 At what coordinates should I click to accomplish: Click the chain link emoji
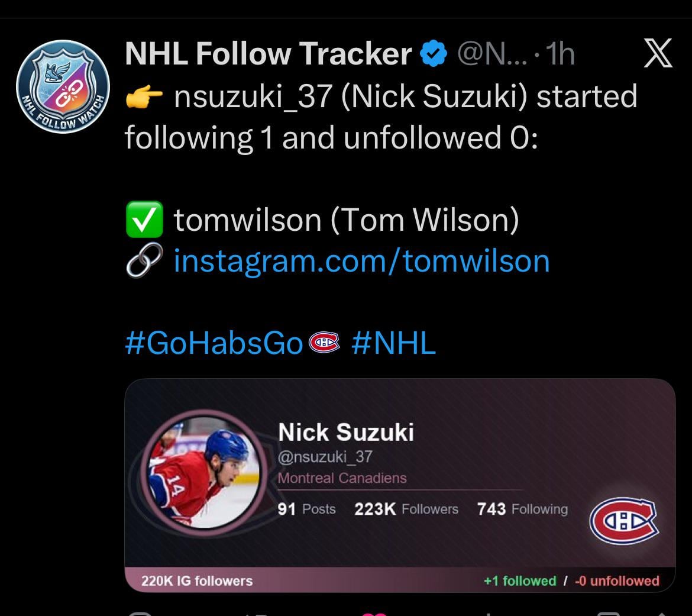point(144,262)
